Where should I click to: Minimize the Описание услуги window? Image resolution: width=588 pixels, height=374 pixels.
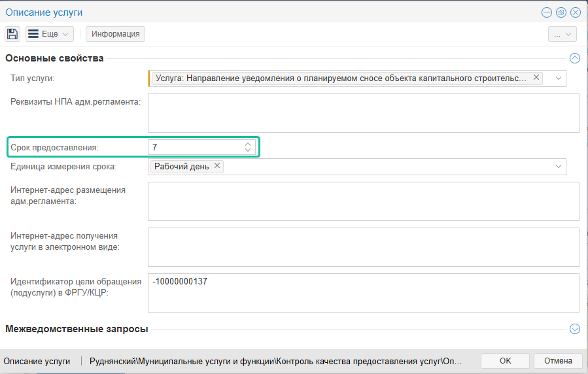(x=546, y=12)
